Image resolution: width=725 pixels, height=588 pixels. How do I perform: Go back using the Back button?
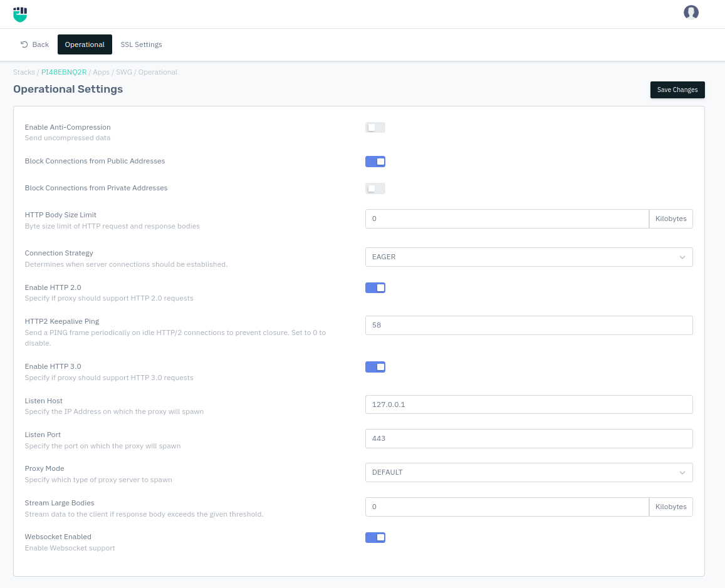click(x=34, y=44)
